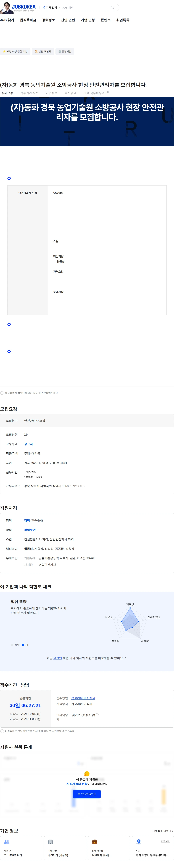The image size is (174, 868).
Task: Click the 주임~대리급 position text
Action: [32, 453]
